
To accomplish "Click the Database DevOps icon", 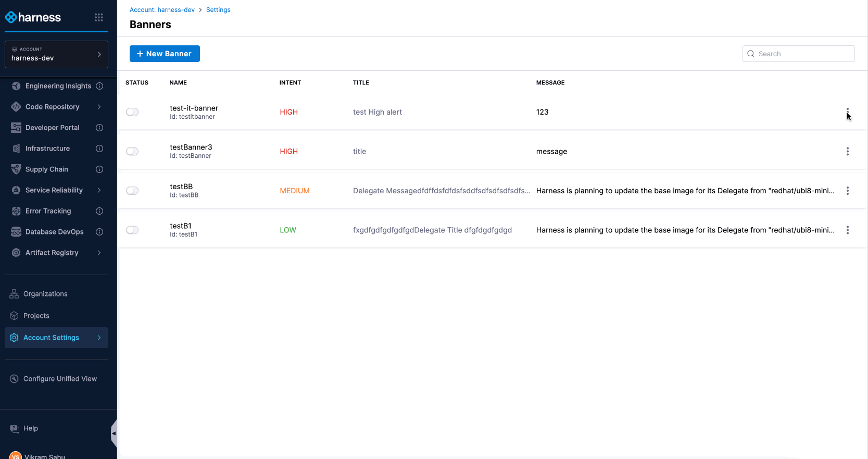I will [16, 232].
